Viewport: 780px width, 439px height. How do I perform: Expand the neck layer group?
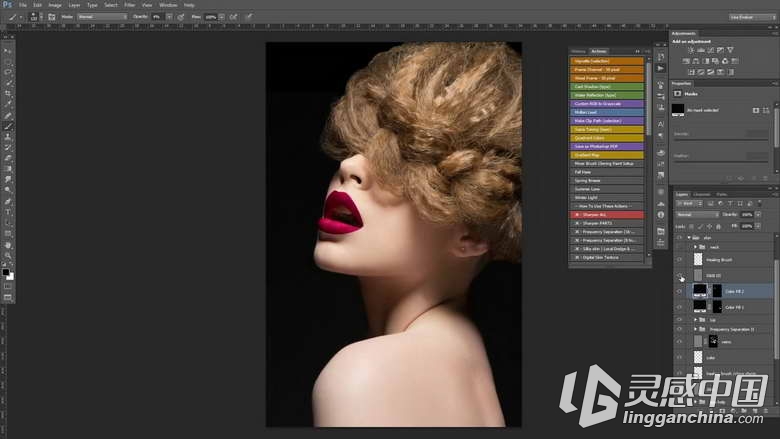[x=695, y=247]
